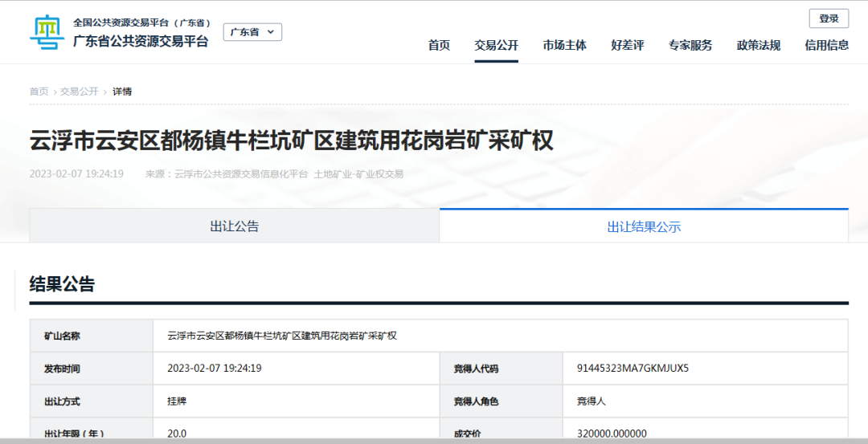Open the 广东省 province dropdown
The image size is (868, 444).
click(252, 32)
